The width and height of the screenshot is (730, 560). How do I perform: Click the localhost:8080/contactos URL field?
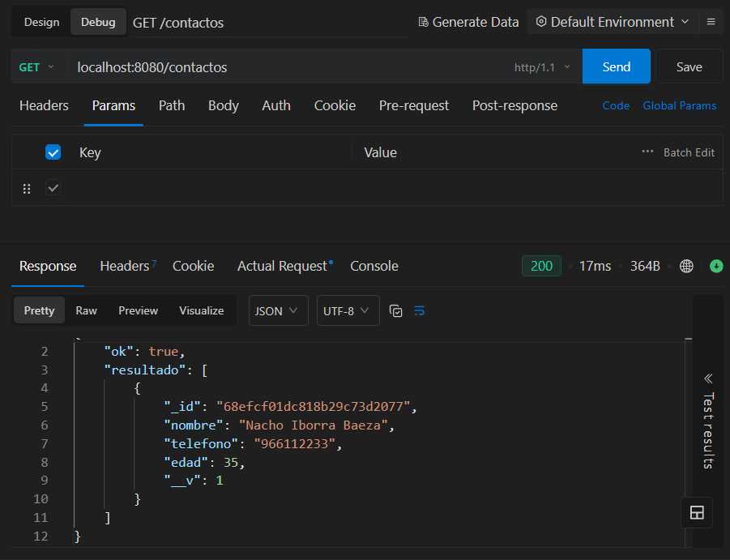click(284, 67)
